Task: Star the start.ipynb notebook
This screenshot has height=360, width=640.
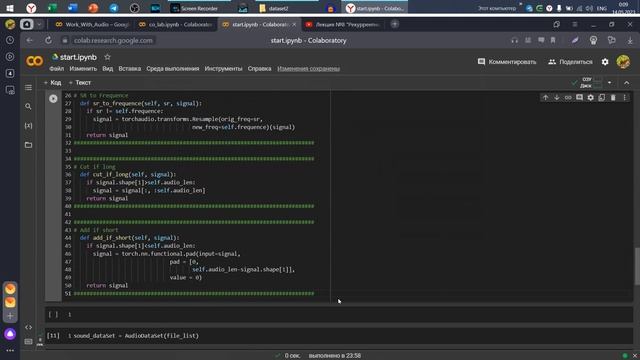Action: tap(107, 57)
